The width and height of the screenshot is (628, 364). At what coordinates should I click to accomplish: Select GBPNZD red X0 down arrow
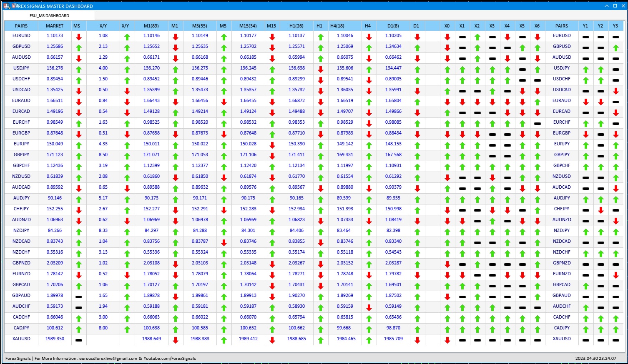(x=447, y=264)
